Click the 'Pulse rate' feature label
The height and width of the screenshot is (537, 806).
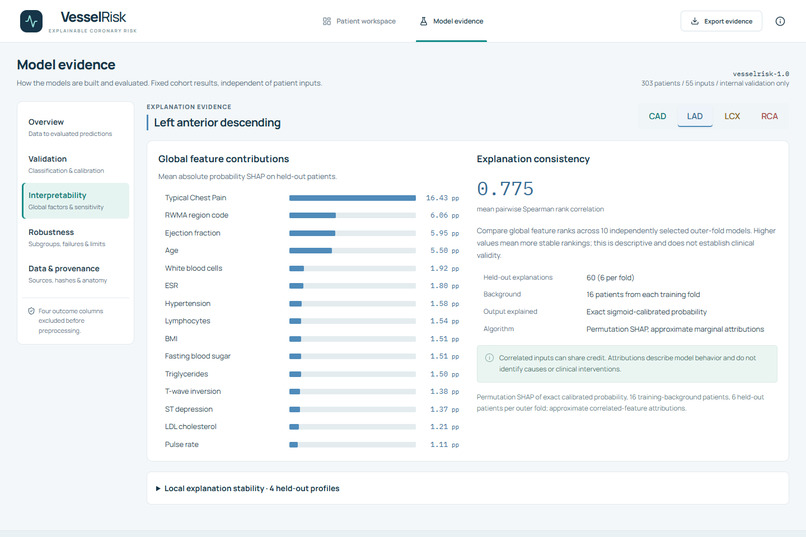coord(181,445)
